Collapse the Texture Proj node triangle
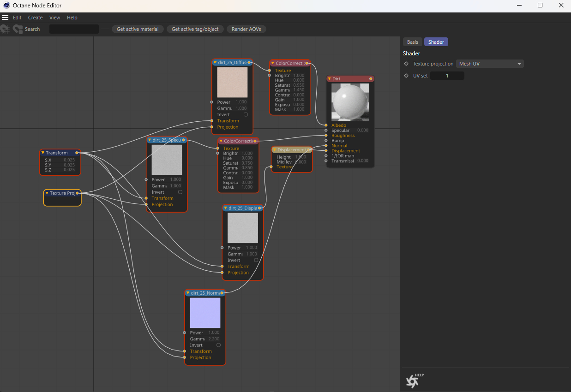This screenshot has width=571, height=392. pyautogui.click(x=47, y=193)
